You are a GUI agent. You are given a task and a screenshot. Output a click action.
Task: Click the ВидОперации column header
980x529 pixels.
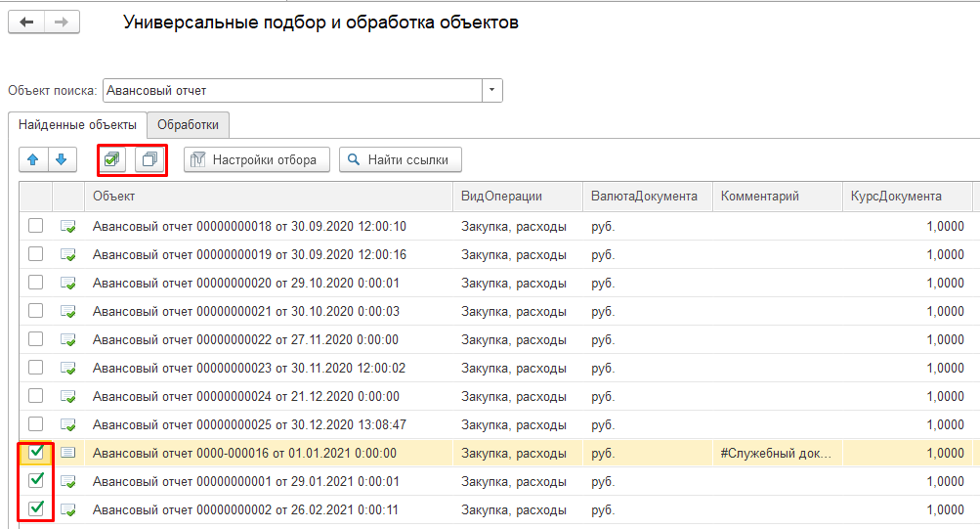coord(501,196)
